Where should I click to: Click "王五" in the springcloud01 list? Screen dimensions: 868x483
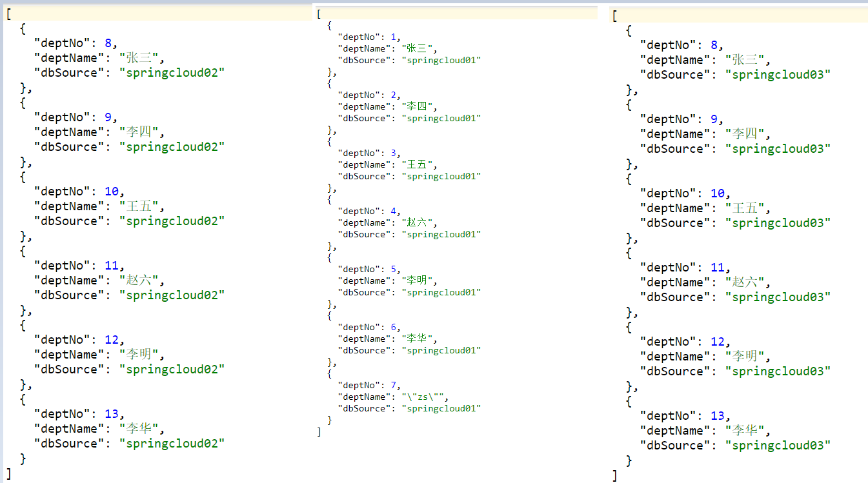pyautogui.click(x=416, y=164)
